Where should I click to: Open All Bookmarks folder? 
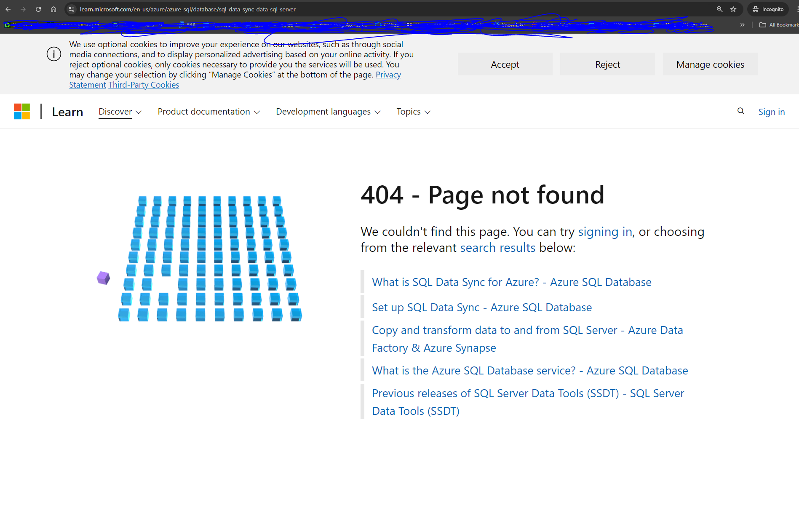pos(778,25)
